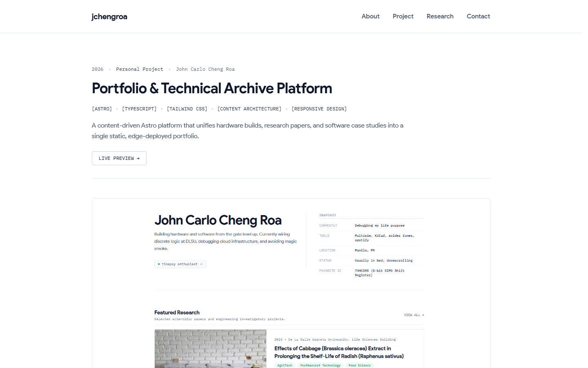Click the Postharvest Technology tag

(x=320, y=365)
